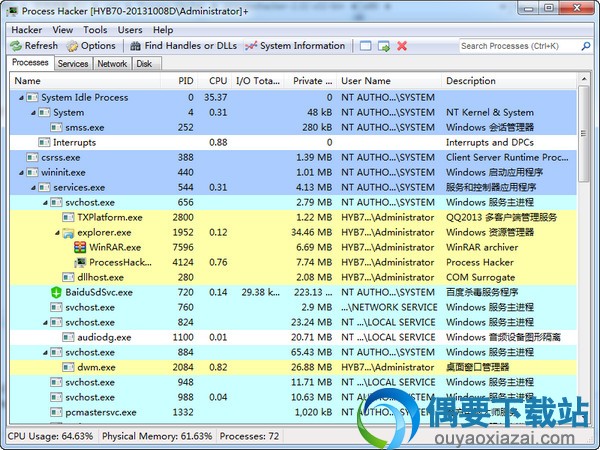Click the System Information graph icon
600x450 pixels.
[x=251, y=46]
